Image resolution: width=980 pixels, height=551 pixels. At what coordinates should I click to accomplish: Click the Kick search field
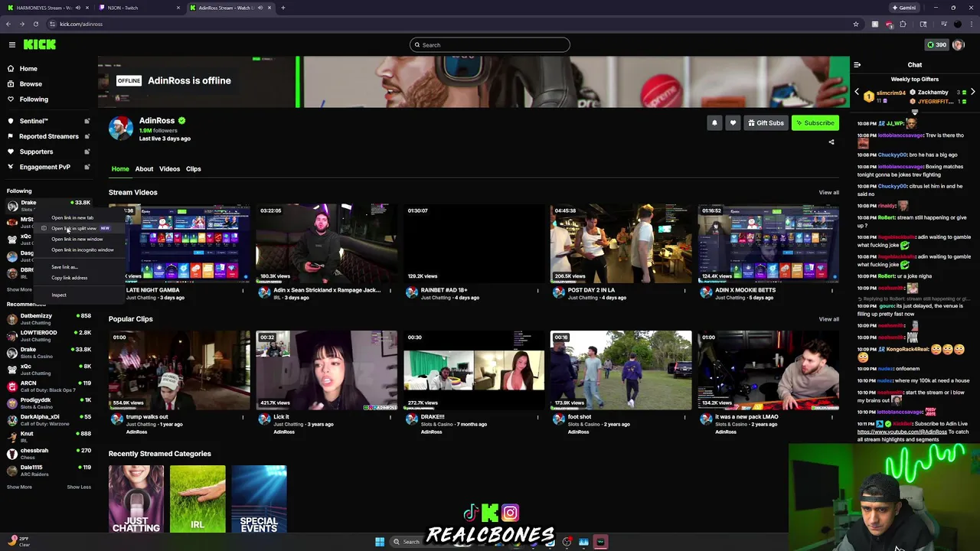[490, 44]
